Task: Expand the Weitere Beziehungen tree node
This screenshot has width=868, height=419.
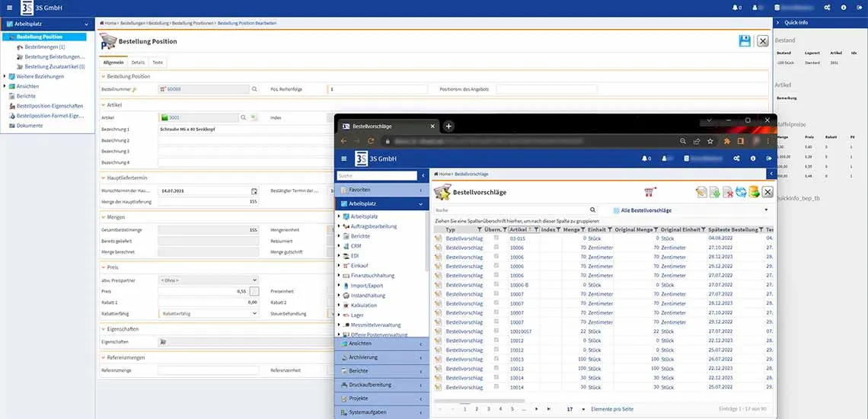Action: click(5, 76)
